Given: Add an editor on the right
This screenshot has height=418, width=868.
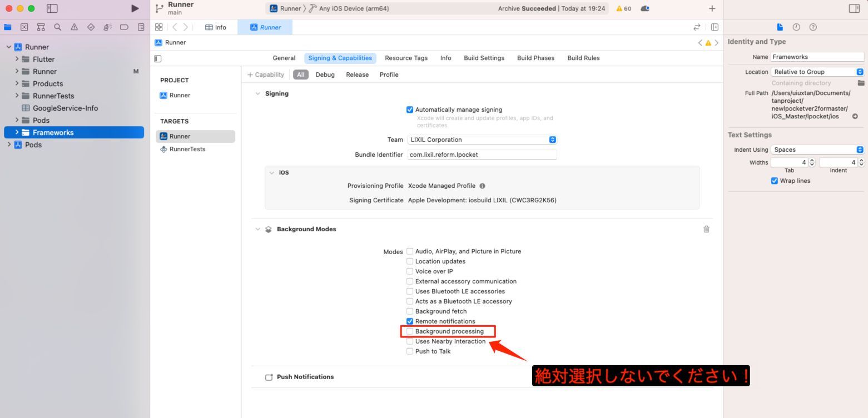Looking at the screenshot, I should coord(715,27).
